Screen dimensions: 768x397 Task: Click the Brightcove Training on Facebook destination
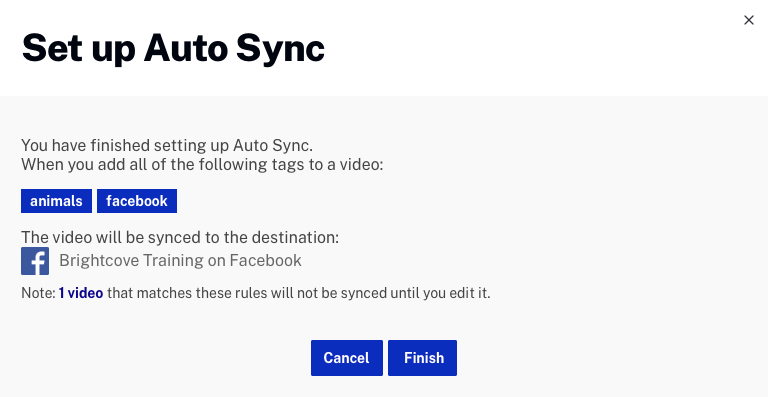[180, 260]
